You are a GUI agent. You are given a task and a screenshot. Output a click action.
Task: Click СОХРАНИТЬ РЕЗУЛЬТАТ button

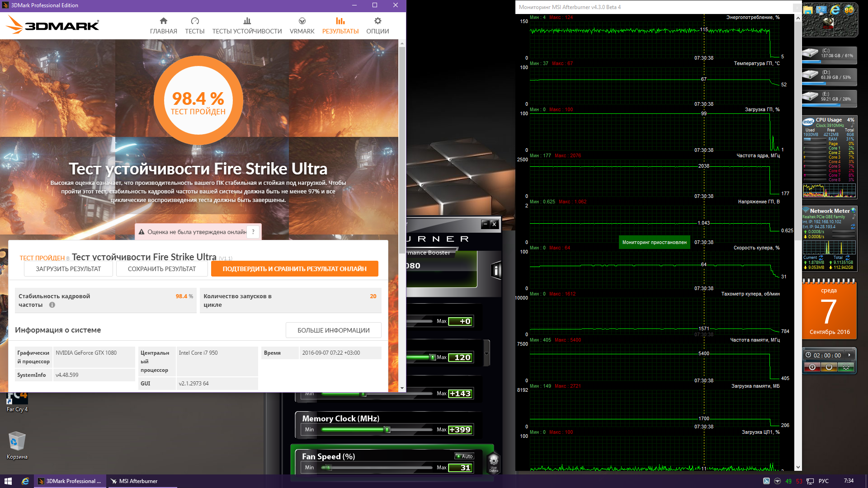pos(162,269)
